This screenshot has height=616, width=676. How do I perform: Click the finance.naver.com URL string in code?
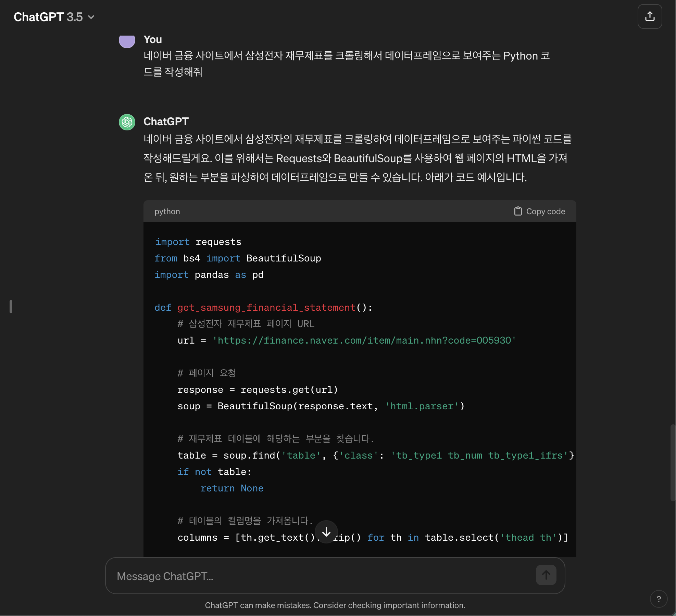pos(364,341)
